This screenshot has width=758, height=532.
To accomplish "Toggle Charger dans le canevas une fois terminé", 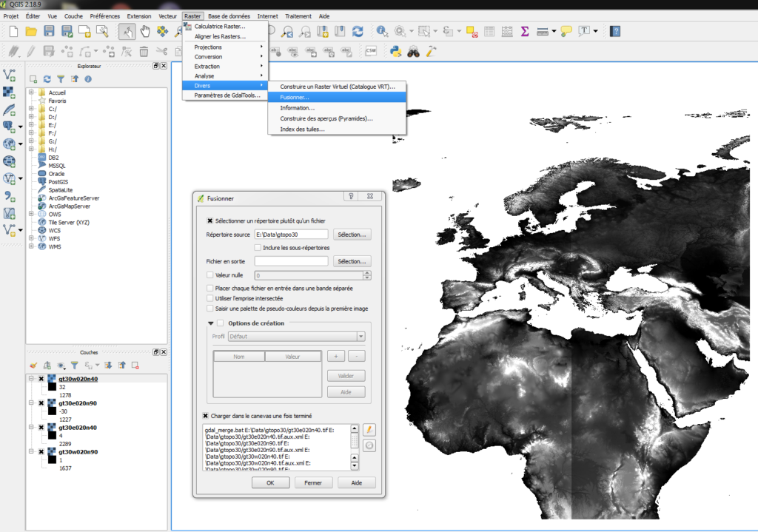I will click(x=206, y=416).
